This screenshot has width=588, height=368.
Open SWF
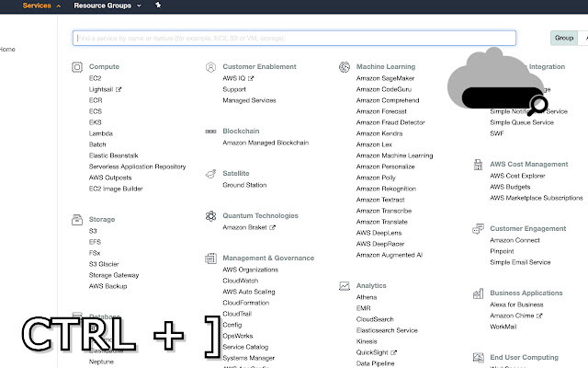click(497, 133)
